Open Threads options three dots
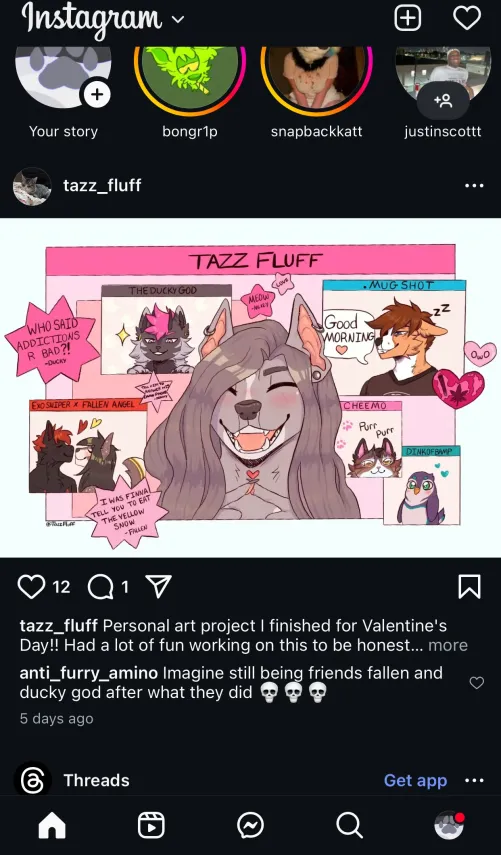 tap(474, 780)
